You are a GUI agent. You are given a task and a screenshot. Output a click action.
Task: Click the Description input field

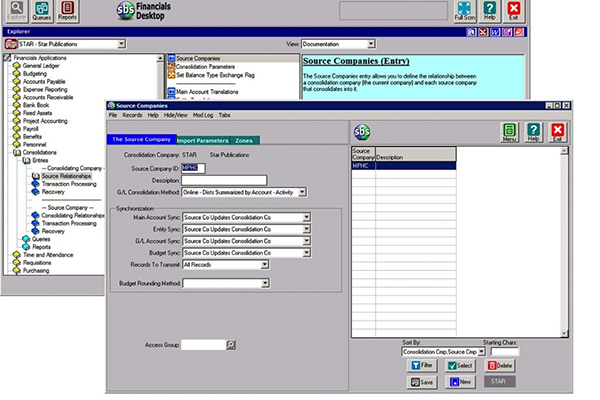click(224, 180)
